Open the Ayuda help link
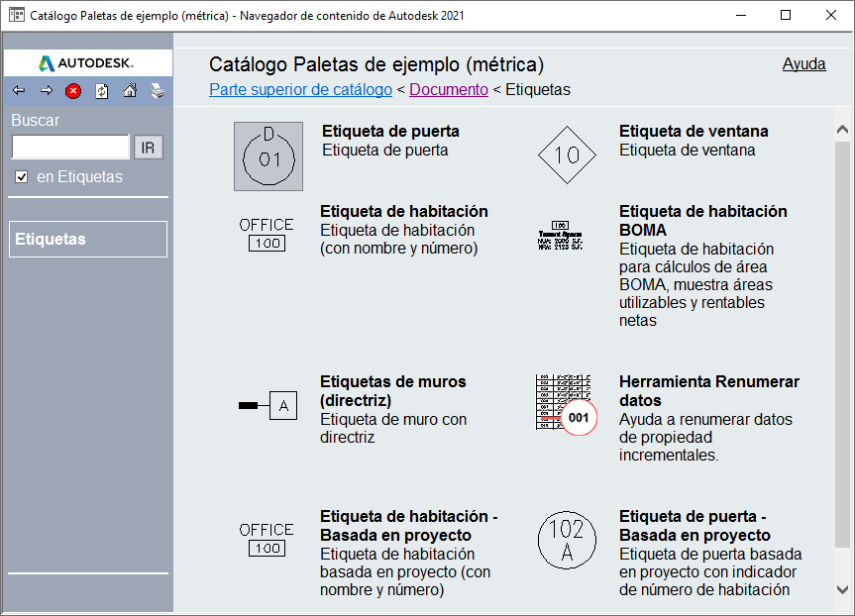Viewport: 855px width, 616px height. pyautogui.click(x=803, y=63)
